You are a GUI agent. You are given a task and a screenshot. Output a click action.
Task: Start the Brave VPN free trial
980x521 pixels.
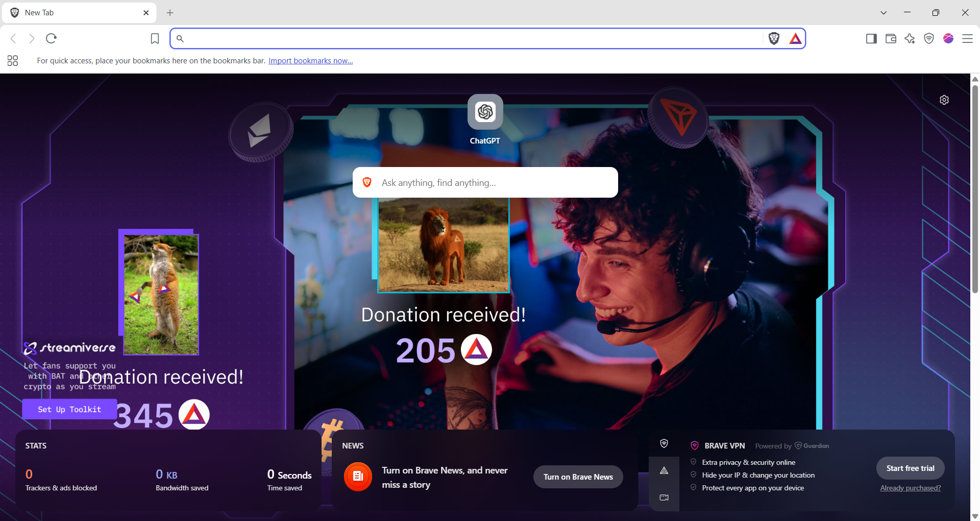tap(911, 468)
